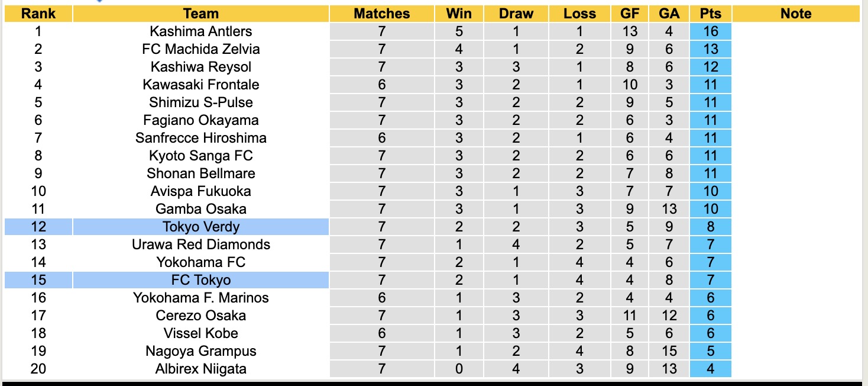Select the GA column header
Image resolution: width=868 pixels, height=386 pixels.
point(669,14)
